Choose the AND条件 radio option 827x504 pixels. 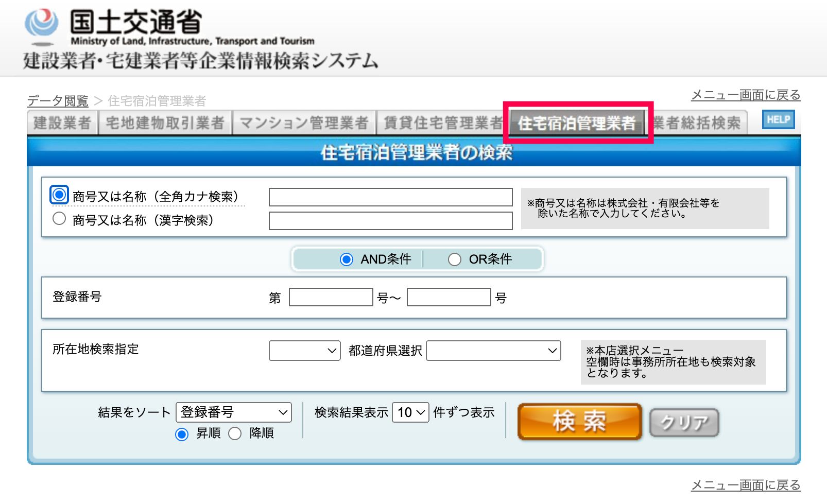(x=347, y=259)
